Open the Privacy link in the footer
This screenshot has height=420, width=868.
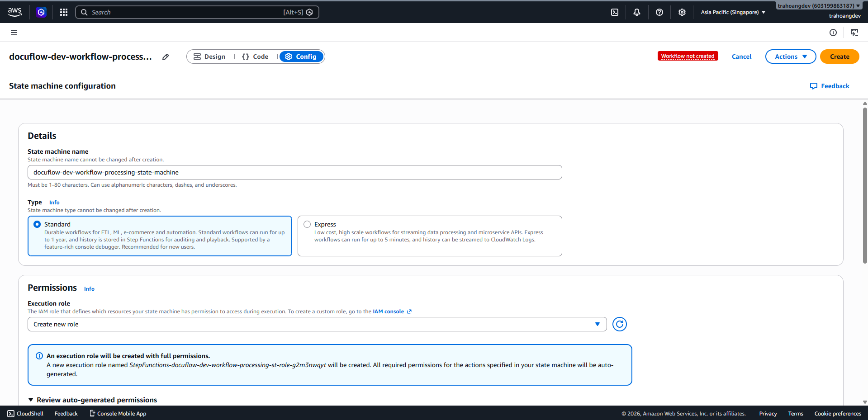(x=768, y=414)
